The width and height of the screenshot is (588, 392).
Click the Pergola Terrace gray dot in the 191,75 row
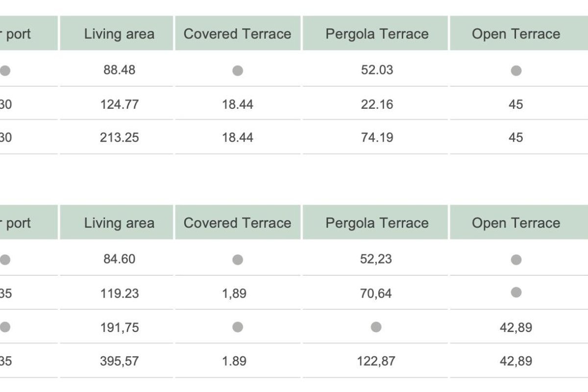[376, 327]
